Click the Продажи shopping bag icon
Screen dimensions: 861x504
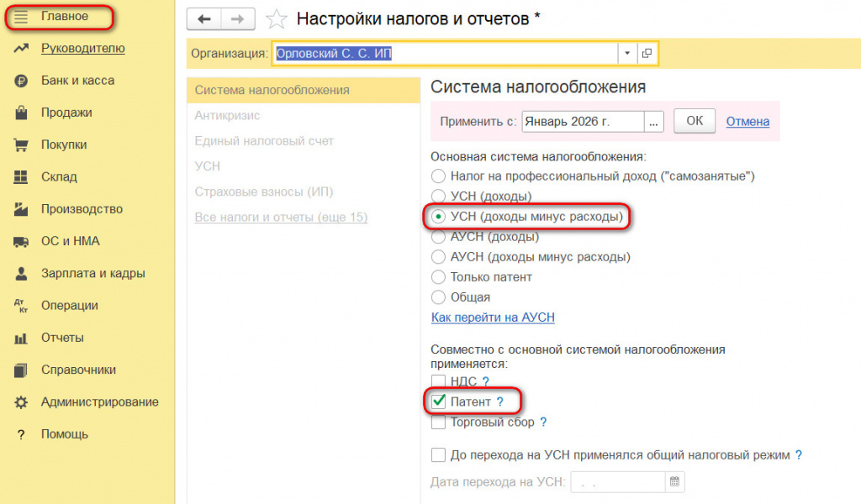(x=21, y=113)
